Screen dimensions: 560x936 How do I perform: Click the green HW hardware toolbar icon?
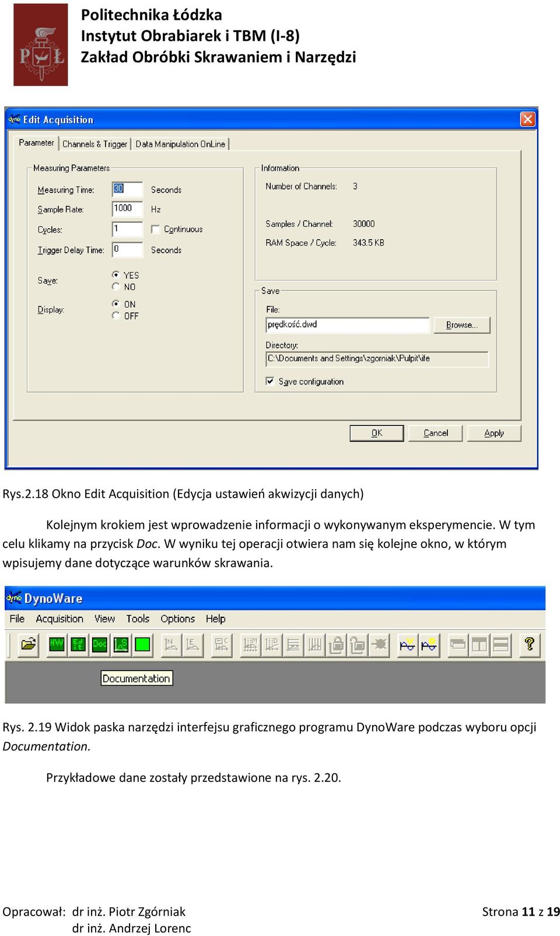pos(57,644)
